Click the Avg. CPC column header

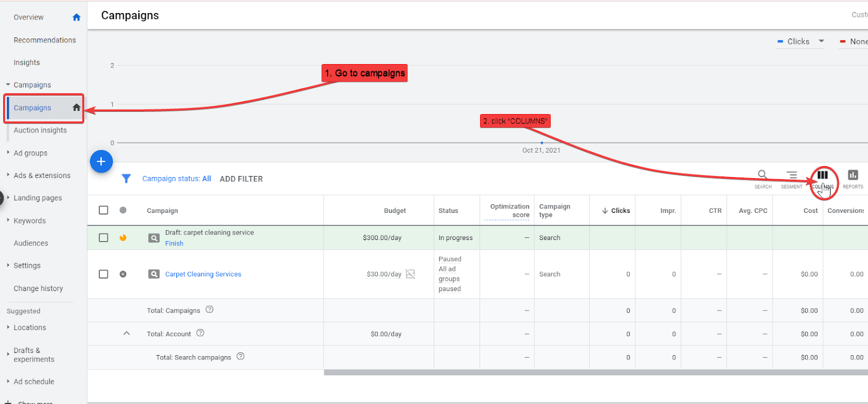pyautogui.click(x=753, y=211)
